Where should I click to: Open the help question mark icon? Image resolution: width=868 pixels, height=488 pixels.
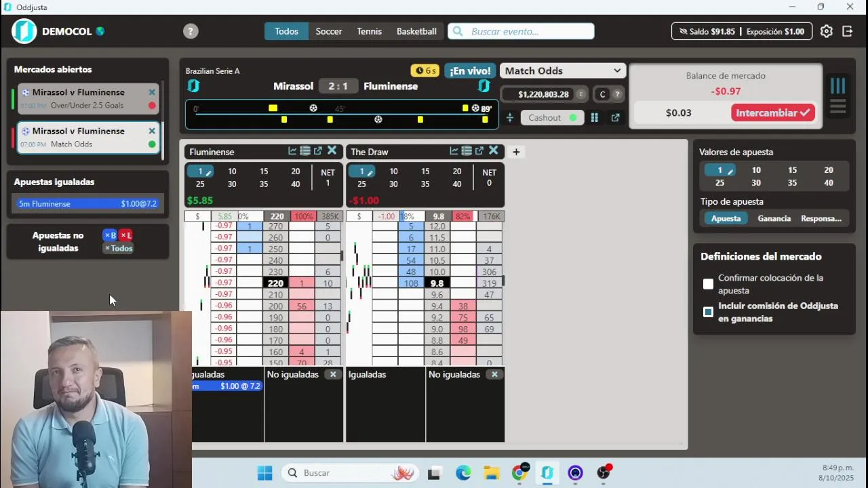tap(191, 31)
